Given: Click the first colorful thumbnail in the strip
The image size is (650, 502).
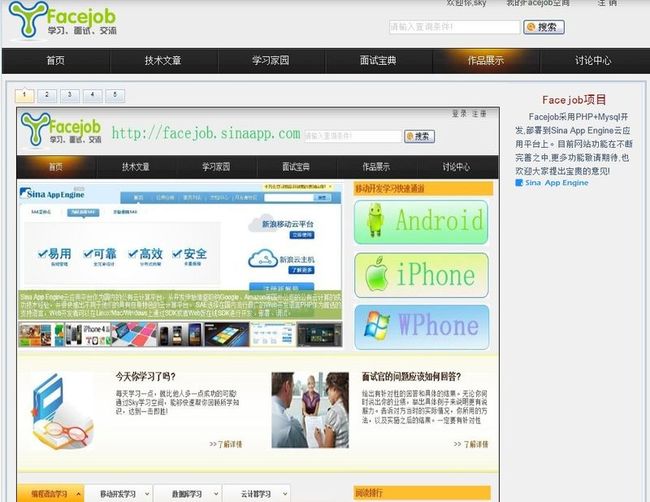Looking at the screenshot, I should click(41, 334).
